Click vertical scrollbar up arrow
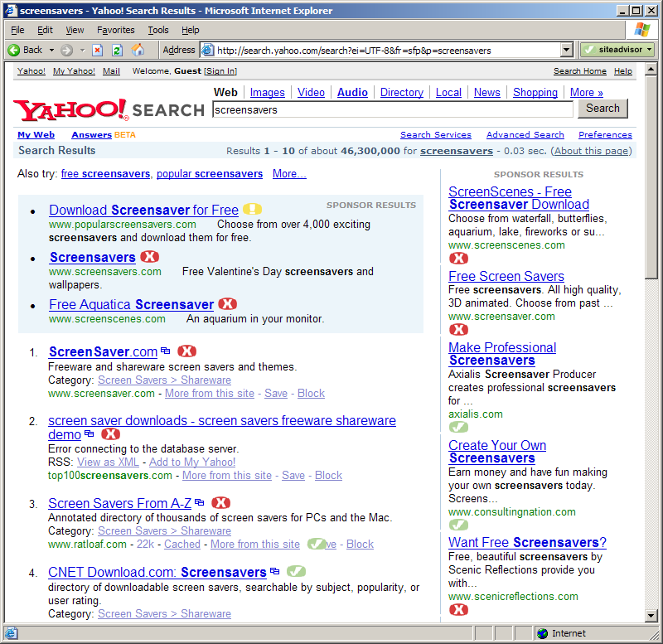 coord(651,69)
